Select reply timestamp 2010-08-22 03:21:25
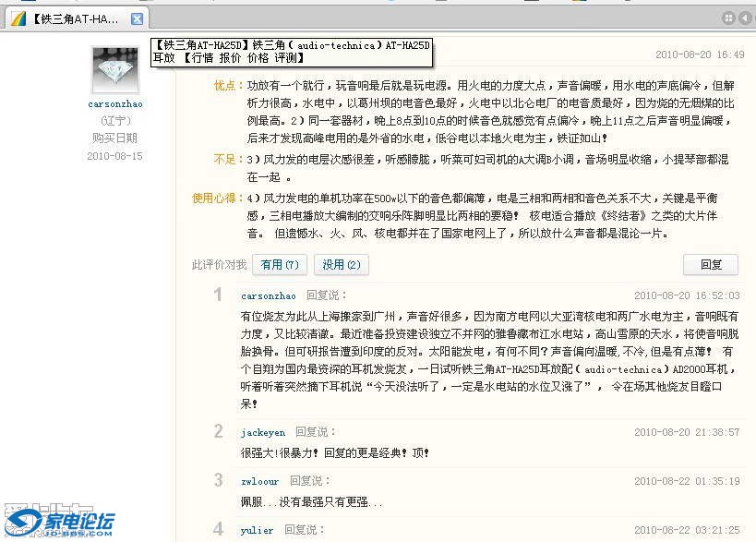The image size is (756, 542). coord(687,530)
